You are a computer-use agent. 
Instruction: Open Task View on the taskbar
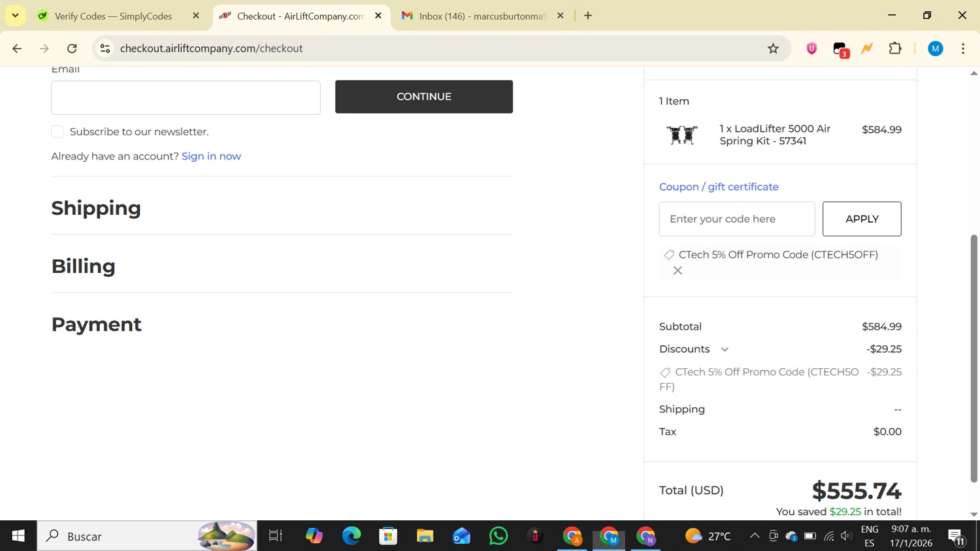point(276,536)
